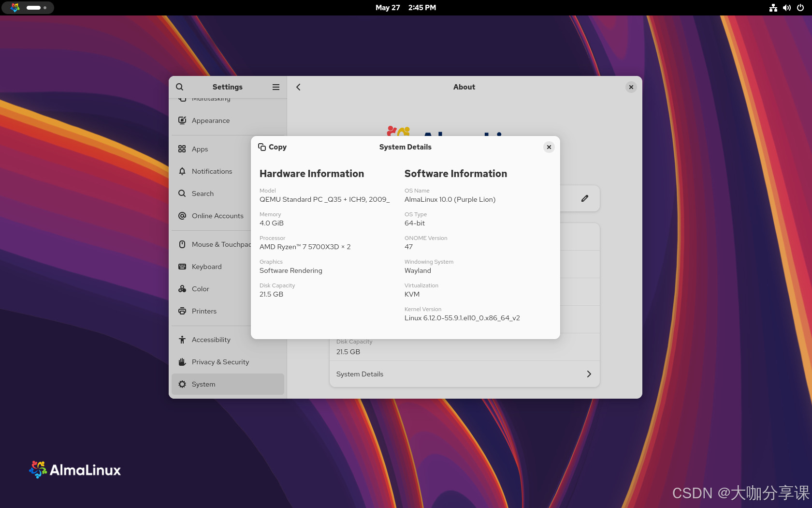Click dialog disk capacity value 21.5 GB

pyautogui.click(x=271, y=294)
